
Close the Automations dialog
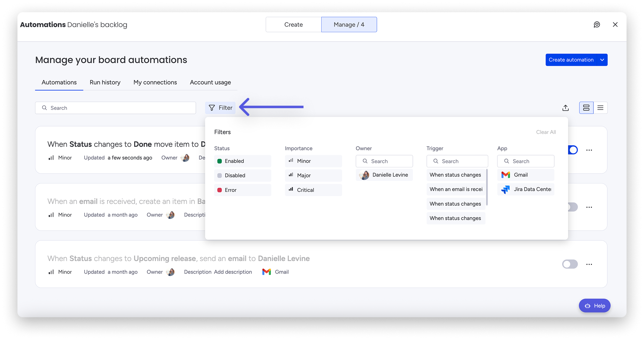point(615,24)
